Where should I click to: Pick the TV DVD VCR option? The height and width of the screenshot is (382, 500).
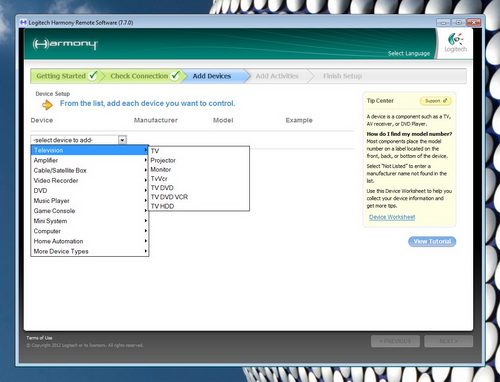[x=199, y=197]
